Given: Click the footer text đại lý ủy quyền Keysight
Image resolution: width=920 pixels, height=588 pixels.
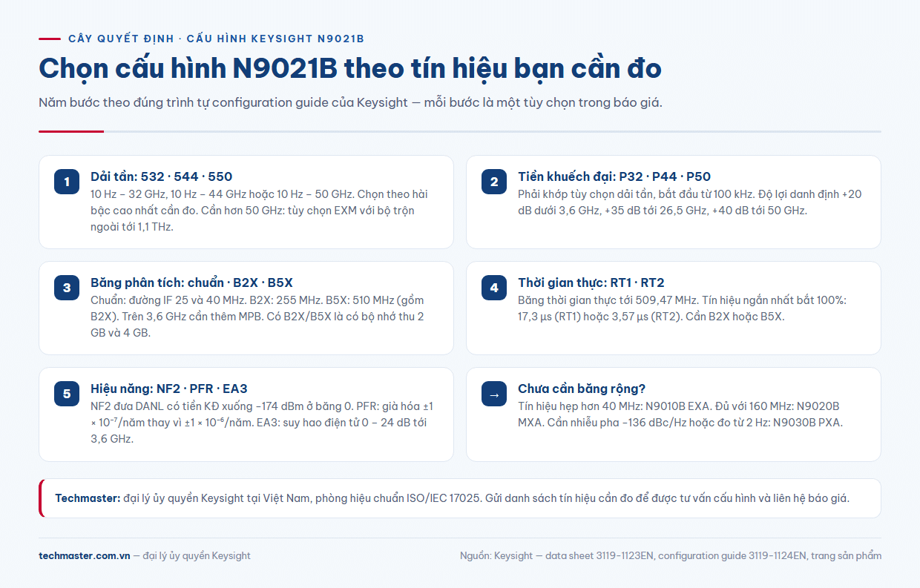Looking at the screenshot, I should pyautogui.click(x=197, y=555).
